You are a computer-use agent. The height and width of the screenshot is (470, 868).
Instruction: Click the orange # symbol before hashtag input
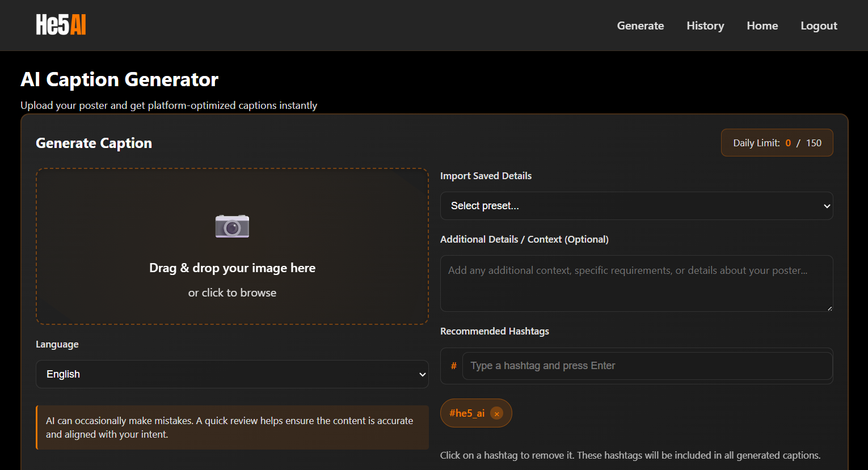coord(453,366)
